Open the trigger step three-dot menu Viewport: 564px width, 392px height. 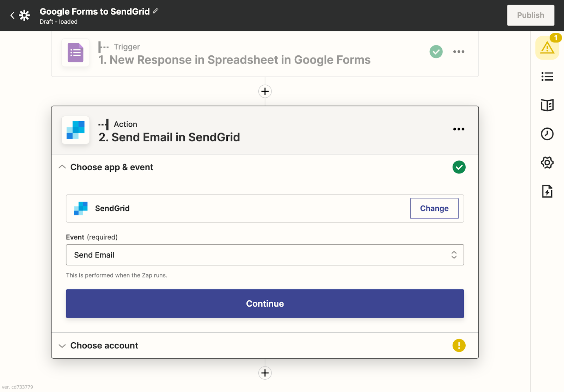459,52
